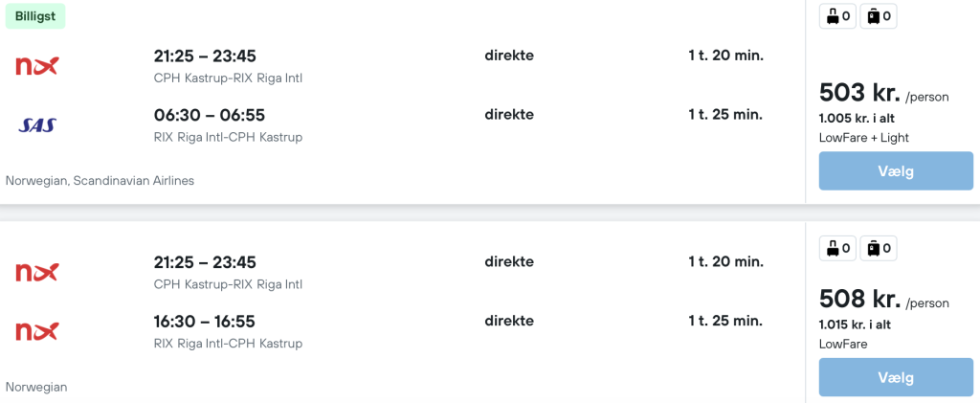The height and width of the screenshot is (403, 980).
Task: Click the 503 kr. per person price
Action: [859, 93]
